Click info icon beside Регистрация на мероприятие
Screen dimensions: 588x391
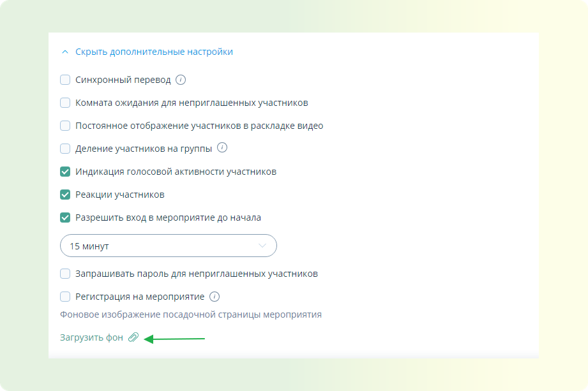pos(215,297)
